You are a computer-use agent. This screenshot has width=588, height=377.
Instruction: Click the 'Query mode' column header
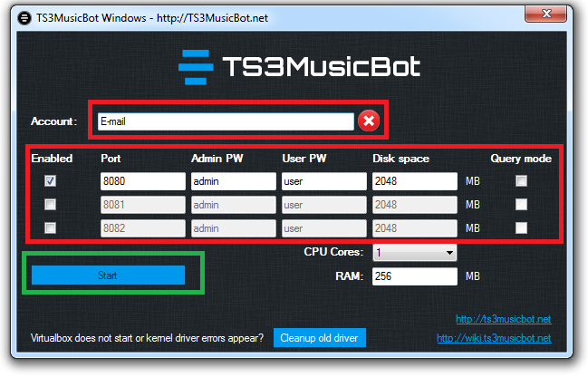[x=521, y=159]
